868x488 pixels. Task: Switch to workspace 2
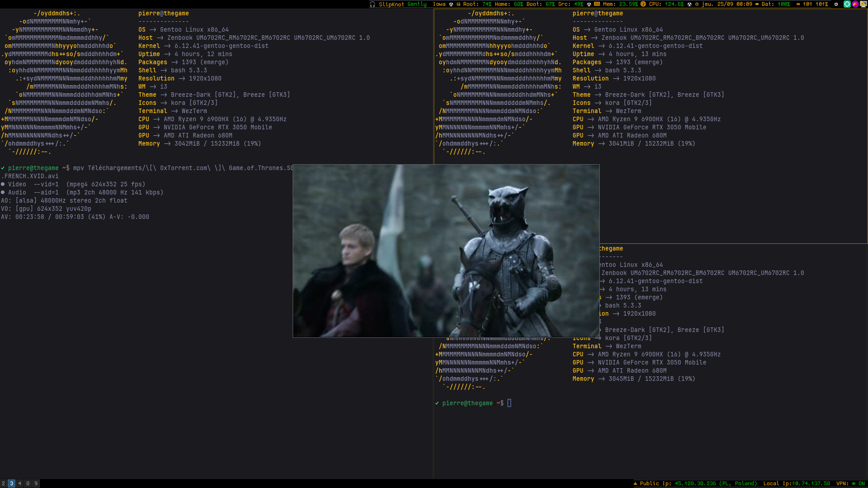pyautogui.click(x=3, y=483)
